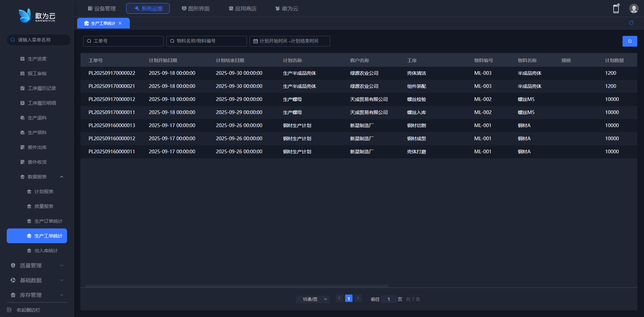Open 生产订单统计 report in sidebar
The height and width of the screenshot is (317, 644).
point(48,221)
